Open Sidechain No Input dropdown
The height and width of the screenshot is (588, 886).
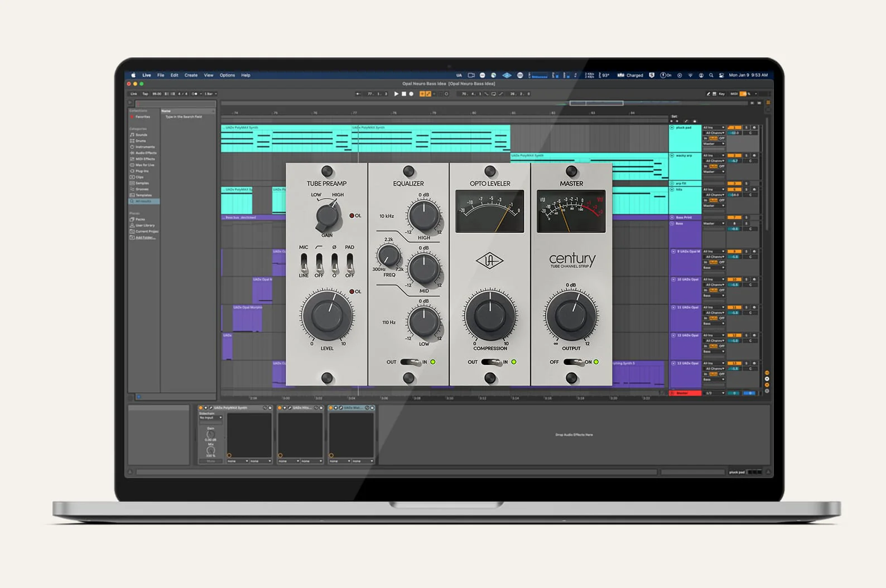tap(211, 417)
